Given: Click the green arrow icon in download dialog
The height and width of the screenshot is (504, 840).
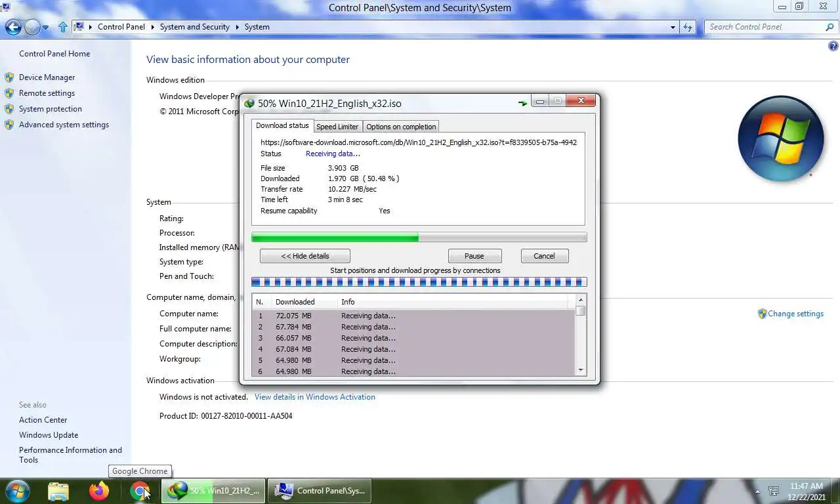Looking at the screenshot, I should pos(522,103).
